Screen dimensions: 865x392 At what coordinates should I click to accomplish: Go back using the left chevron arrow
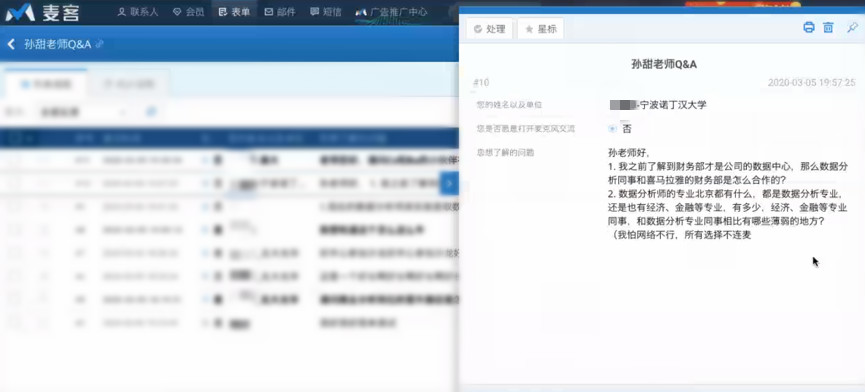pyautogui.click(x=11, y=44)
